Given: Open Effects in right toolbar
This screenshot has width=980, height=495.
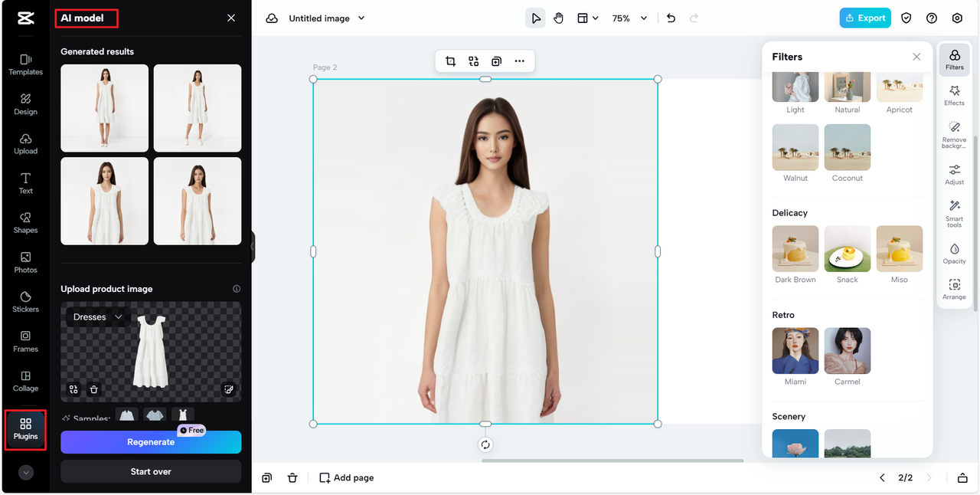Looking at the screenshot, I should (x=955, y=95).
